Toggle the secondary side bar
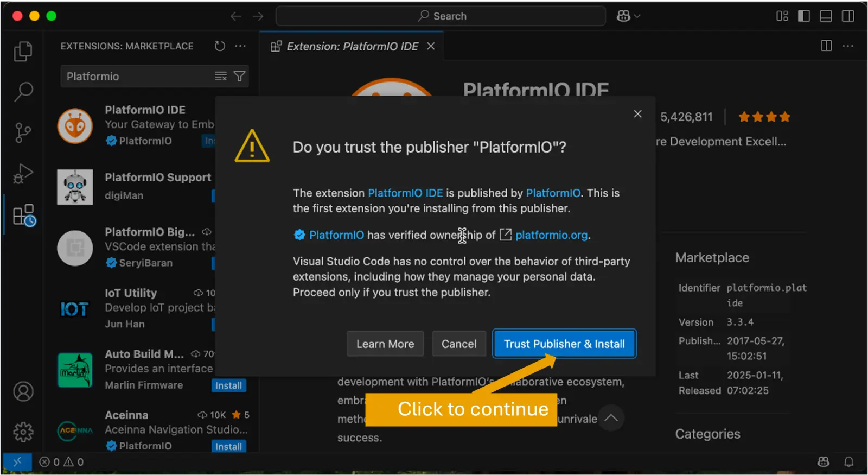The image size is (868, 475). pos(848,16)
